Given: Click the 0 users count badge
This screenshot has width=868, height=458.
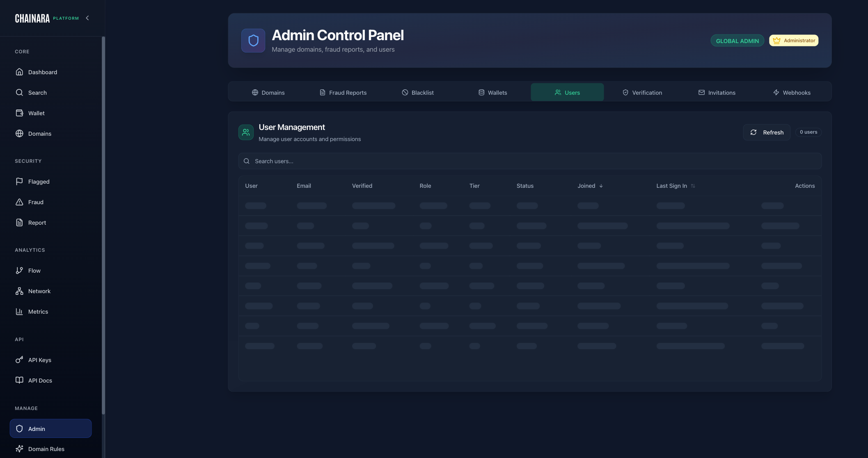Looking at the screenshot, I should (808, 132).
